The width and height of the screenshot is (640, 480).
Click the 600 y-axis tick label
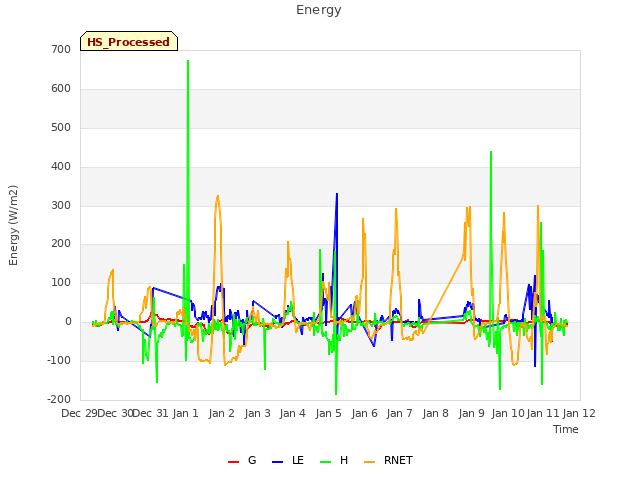(61, 89)
